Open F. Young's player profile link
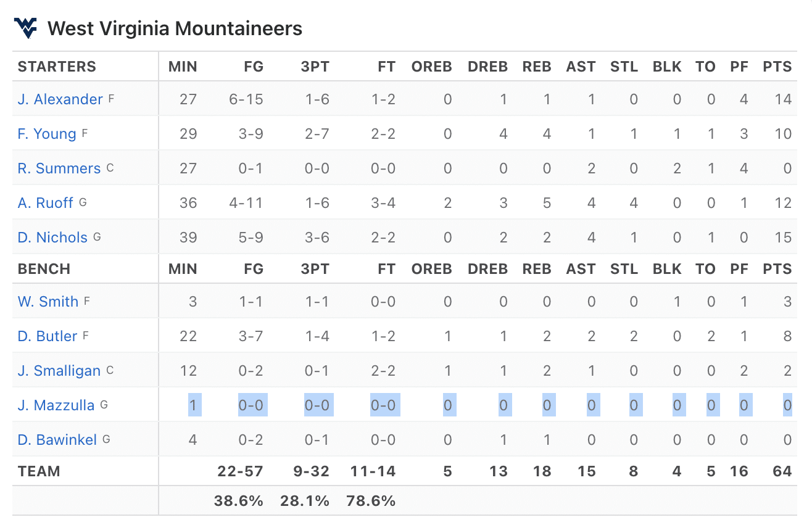 [47, 134]
